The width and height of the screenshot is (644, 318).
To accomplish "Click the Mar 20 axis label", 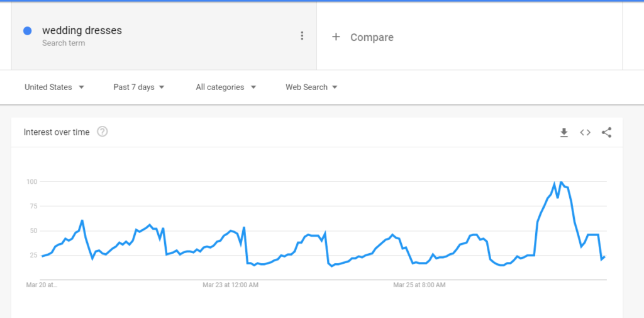I will tap(42, 285).
